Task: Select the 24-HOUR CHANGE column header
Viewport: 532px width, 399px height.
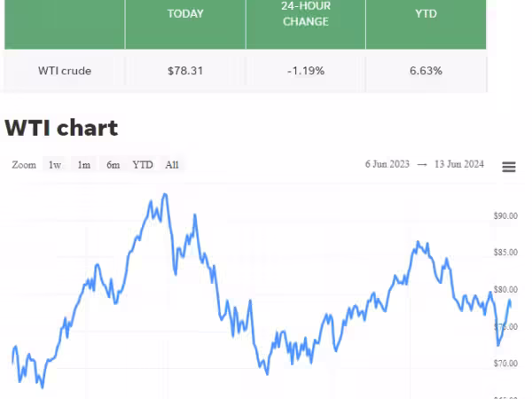Action: tap(305, 14)
